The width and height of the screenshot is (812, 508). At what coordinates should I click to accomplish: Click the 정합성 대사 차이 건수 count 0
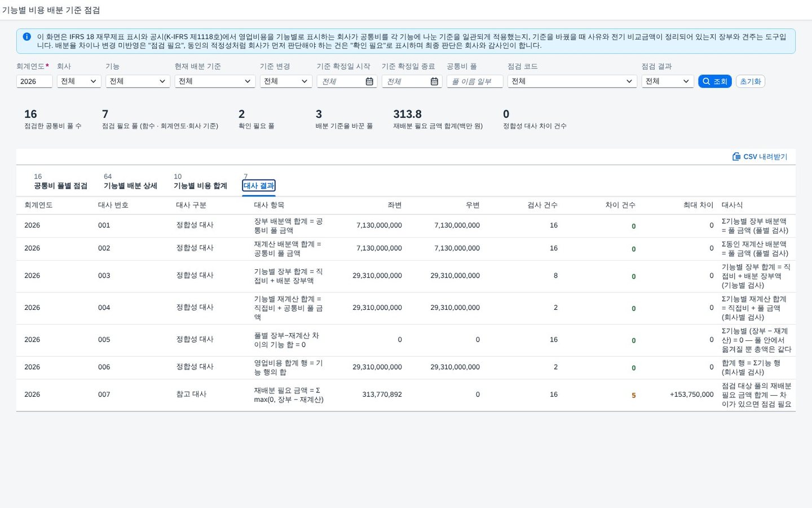click(506, 114)
